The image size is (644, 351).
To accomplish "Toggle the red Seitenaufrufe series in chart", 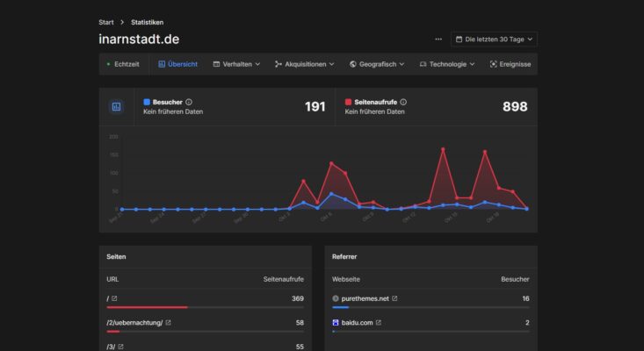I will coord(350,102).
